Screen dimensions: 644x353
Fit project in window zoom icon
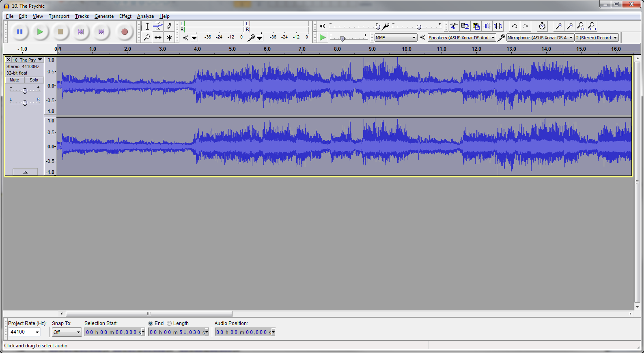(x=592, y=26)
